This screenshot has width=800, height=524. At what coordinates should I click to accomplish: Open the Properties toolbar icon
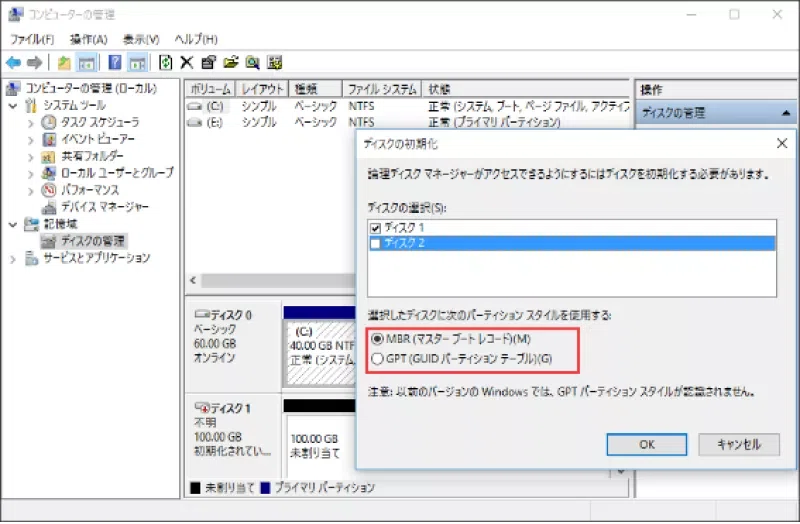[x=208, y=63]
